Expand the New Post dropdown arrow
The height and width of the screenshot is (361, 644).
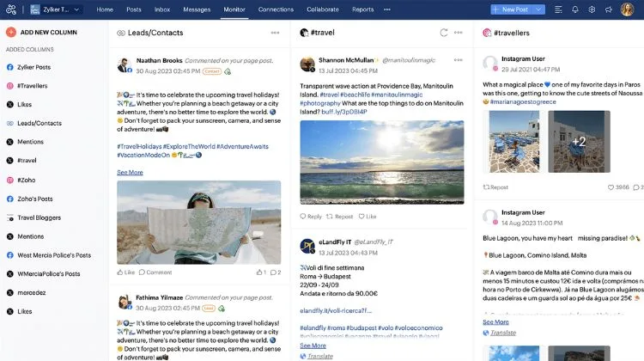point(538,9)
